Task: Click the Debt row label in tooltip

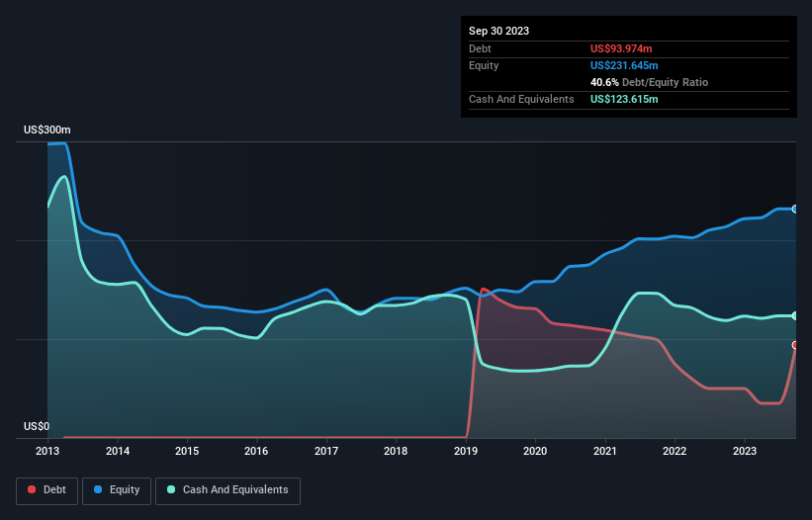Action: click(x=480, y=48)
